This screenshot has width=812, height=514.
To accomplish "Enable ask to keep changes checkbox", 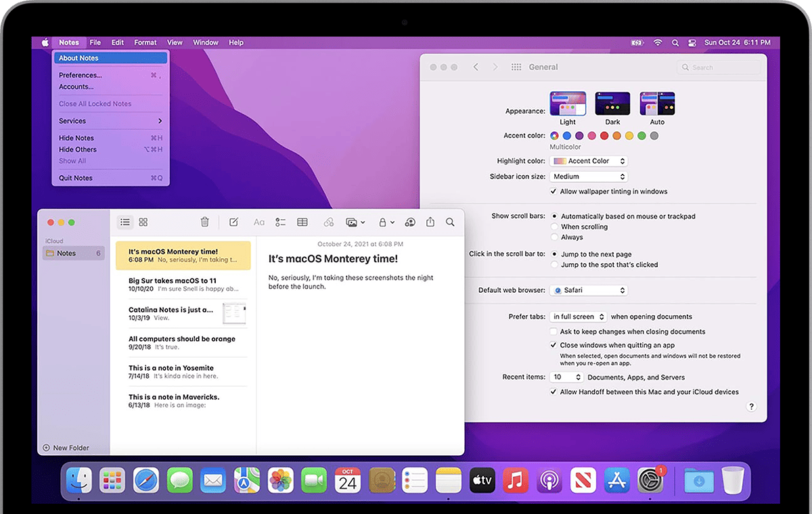I will [x=554, y=331].
